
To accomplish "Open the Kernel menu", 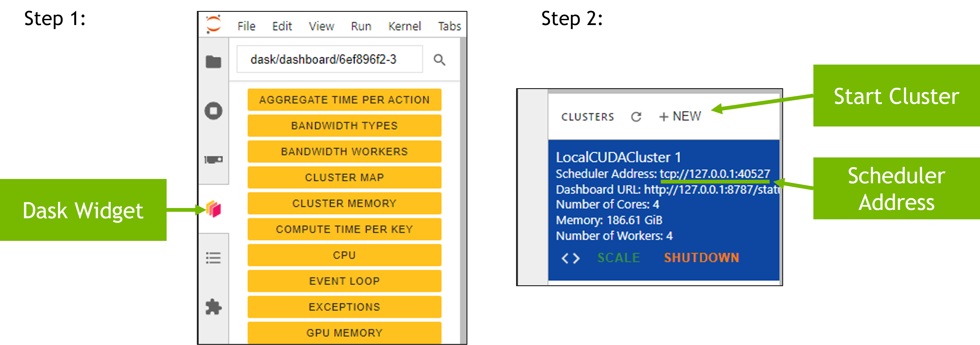I will point(404,26).
